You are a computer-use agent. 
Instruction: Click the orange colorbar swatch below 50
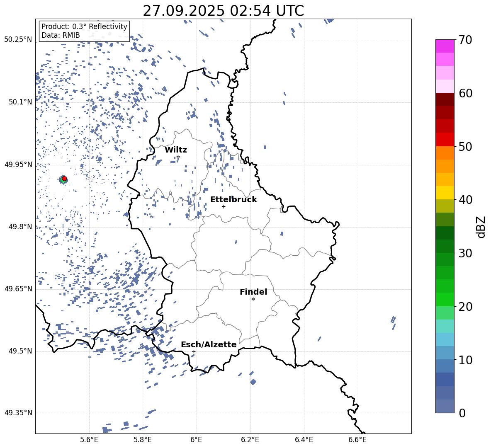coord(445,153)
